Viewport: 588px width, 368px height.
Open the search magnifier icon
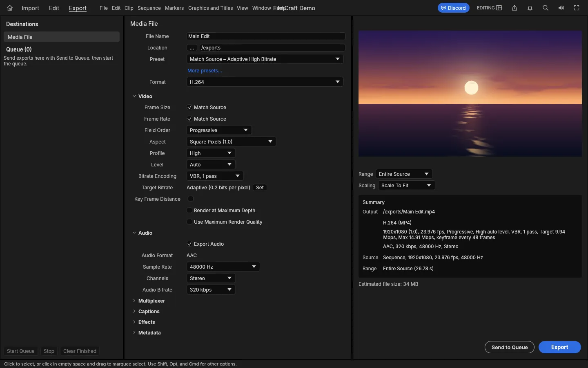click(546, 8)
